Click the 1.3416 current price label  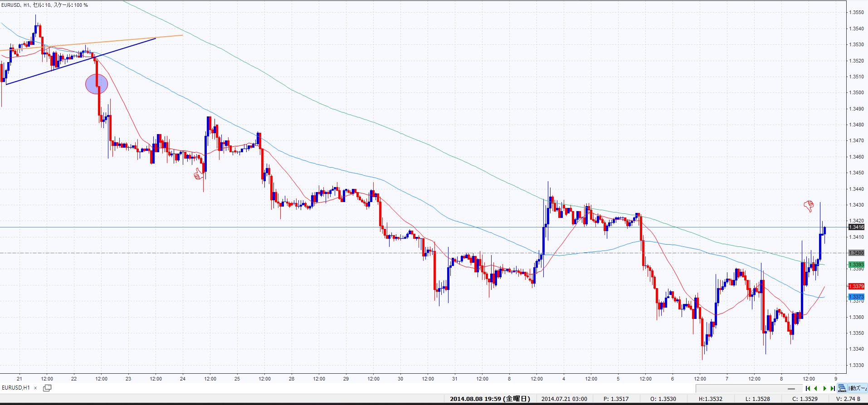[x=856, y=227]
